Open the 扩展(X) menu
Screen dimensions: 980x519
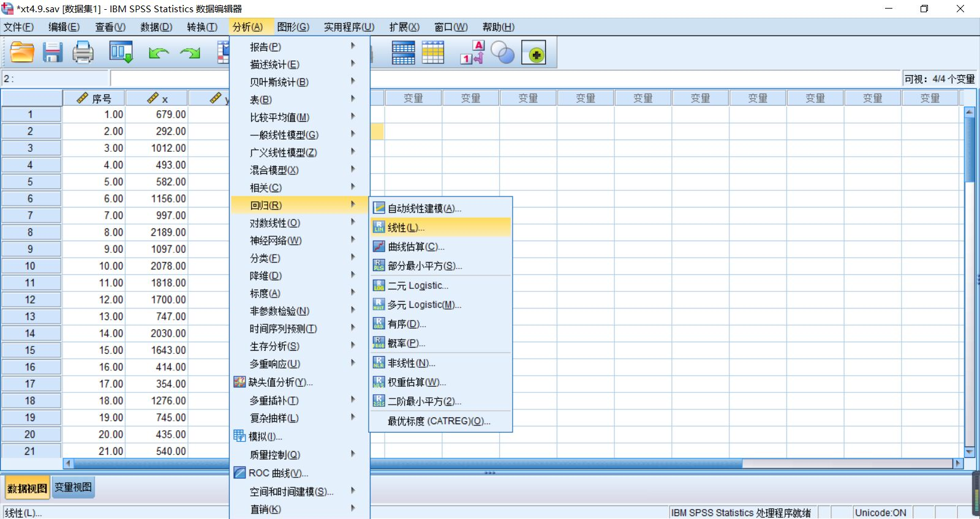pyautogui.click(x=404, y=27)
